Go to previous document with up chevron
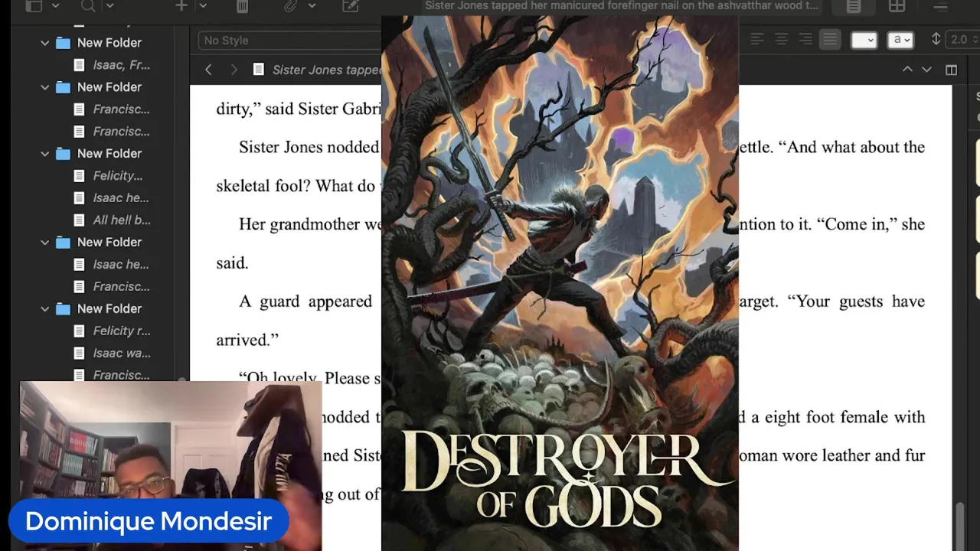The width and height of the screenshot is (980, 551). point(907,70)
